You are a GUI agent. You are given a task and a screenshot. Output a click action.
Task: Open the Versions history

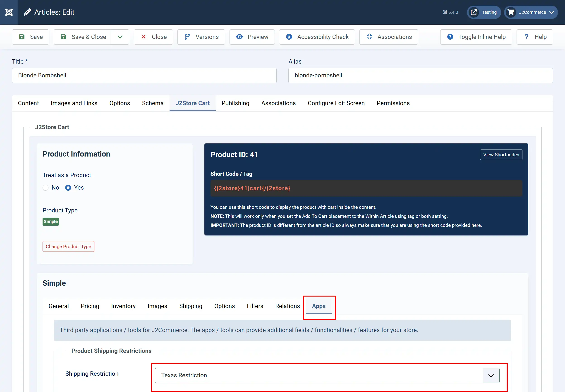201,37
